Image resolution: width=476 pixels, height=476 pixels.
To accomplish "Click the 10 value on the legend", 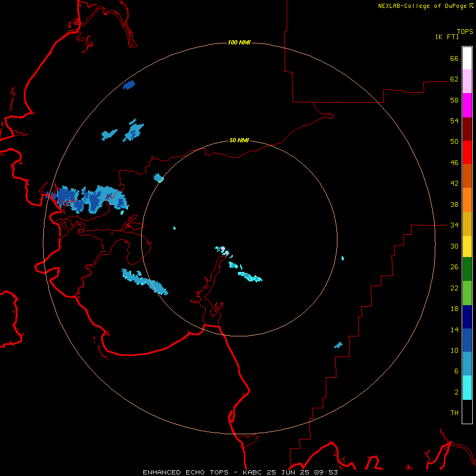I will pyautogui.click(x=454, y=350).
